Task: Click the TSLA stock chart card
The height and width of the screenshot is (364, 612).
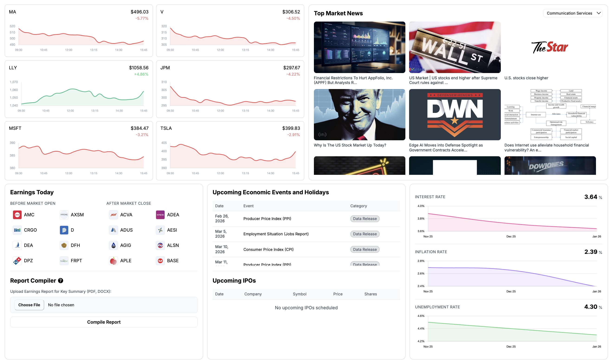Action: [x=230, y=150]
